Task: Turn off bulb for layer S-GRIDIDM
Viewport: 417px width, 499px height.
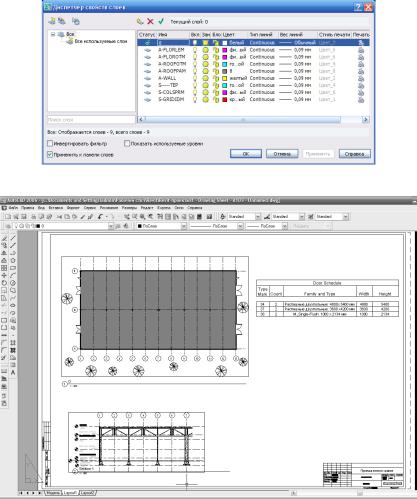Action: tap(195, 99)
